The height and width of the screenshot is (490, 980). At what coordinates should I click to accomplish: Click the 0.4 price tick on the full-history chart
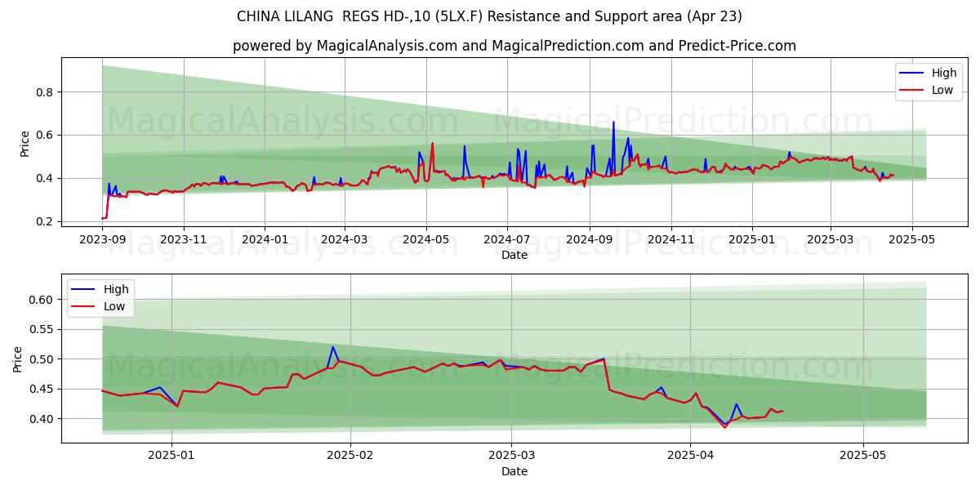tap(47, 178)
